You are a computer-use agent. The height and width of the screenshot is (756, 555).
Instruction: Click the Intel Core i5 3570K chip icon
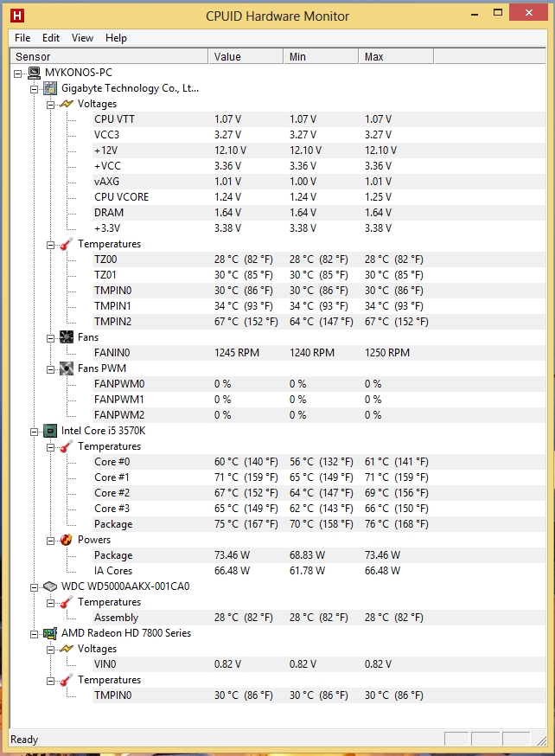point(50,431)
